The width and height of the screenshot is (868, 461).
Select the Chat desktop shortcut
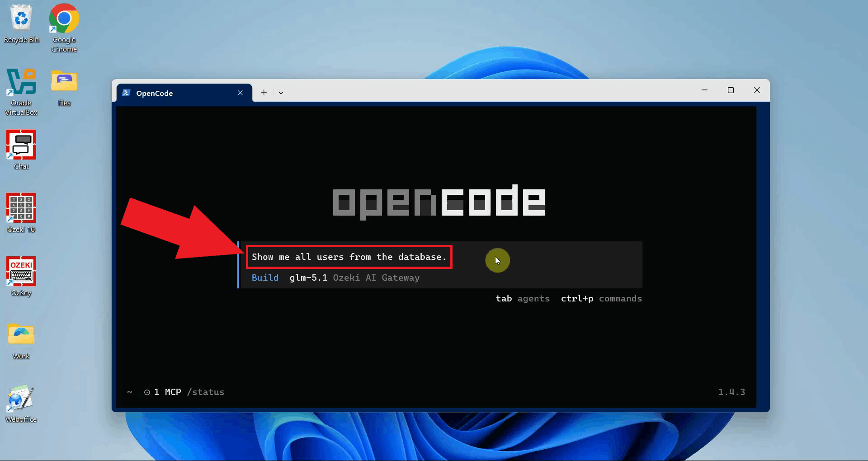21,150
